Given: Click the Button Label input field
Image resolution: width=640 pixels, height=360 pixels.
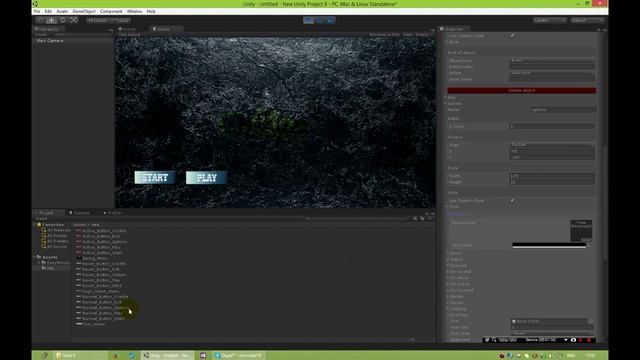Looking at the screenshot, I should coord(552,67).
